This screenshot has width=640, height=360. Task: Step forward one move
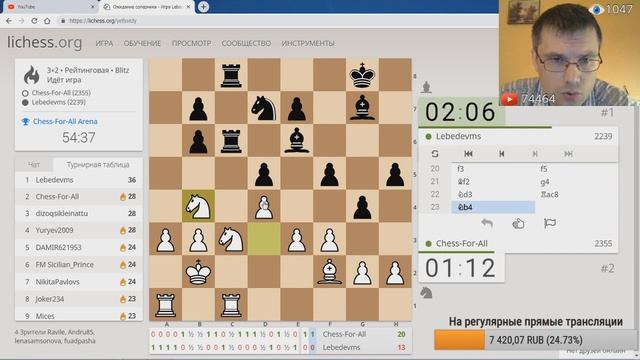click(535, 153)
